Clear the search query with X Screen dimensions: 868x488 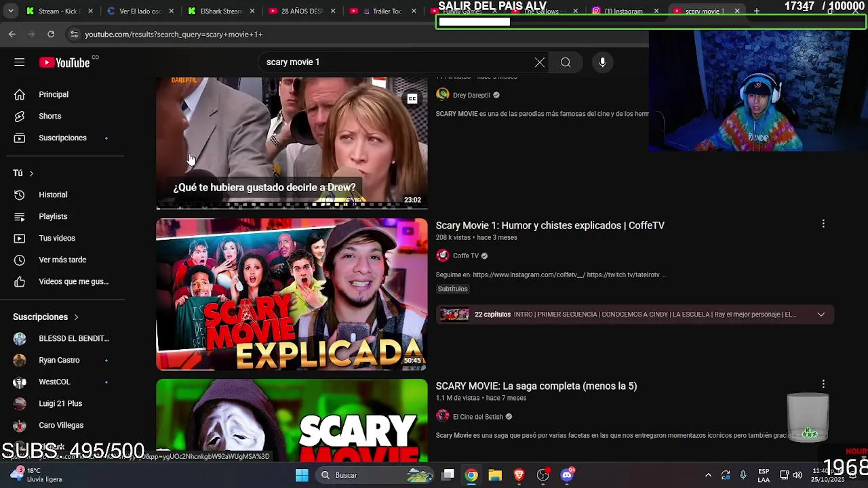pos(539,62)
